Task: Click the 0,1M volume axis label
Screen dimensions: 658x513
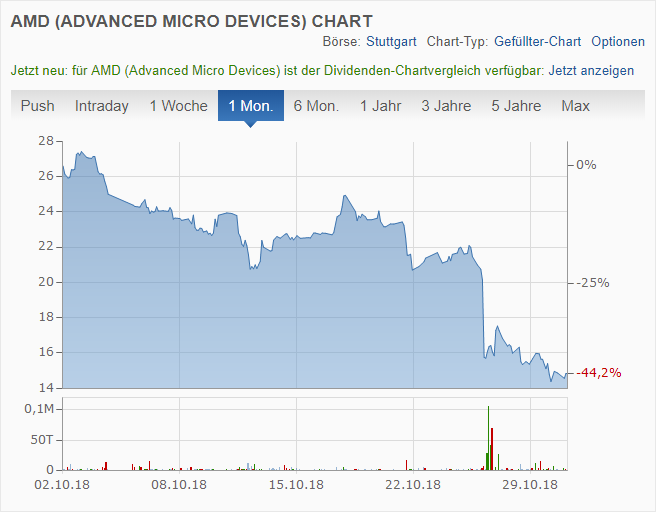Action: (x=39, y=408)
